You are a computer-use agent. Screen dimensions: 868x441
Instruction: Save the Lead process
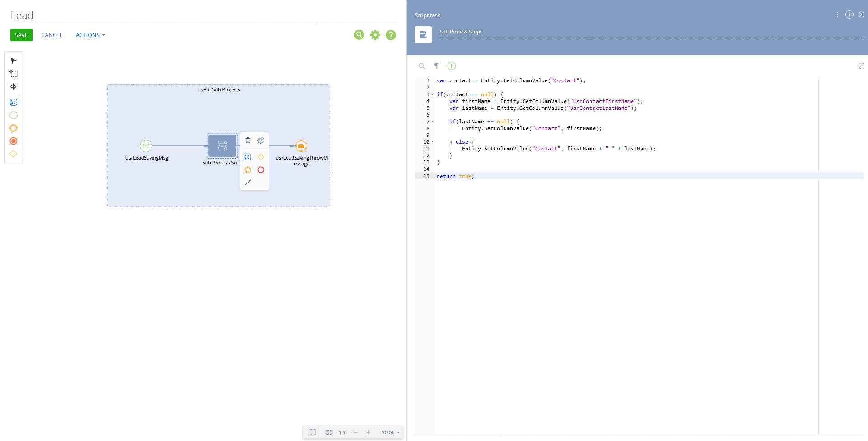point(21,35)
